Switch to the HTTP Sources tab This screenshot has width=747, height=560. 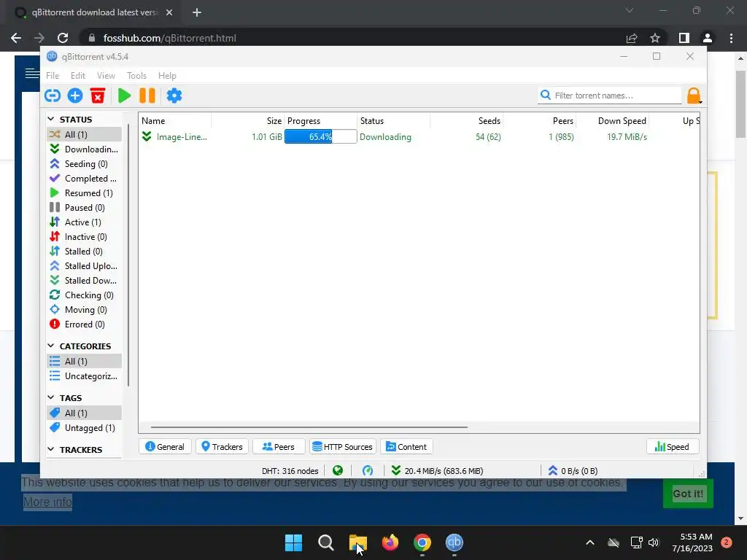[343, 447]
